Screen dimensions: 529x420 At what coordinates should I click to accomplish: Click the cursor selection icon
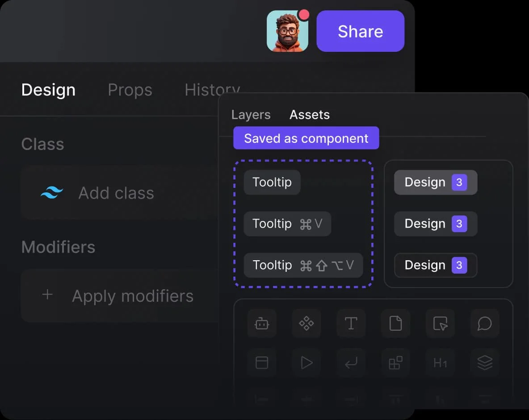click(x=440, y=323)
